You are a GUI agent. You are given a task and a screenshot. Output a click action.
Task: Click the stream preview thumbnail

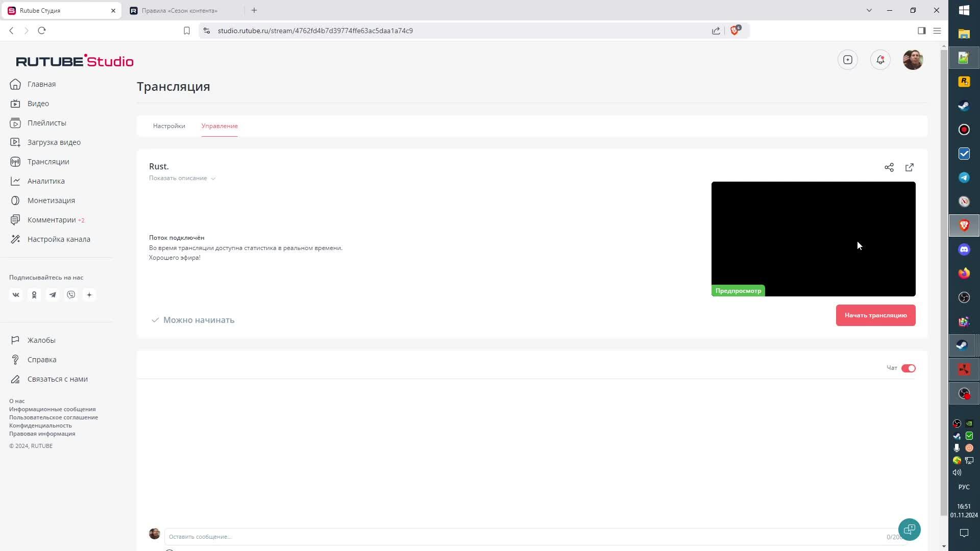813,238
